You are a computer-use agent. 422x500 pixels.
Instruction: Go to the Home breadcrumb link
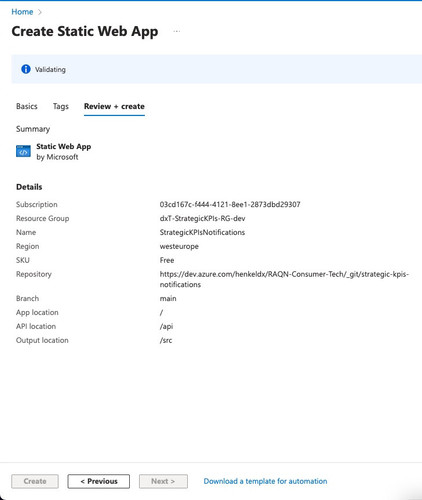pos(22,12)
